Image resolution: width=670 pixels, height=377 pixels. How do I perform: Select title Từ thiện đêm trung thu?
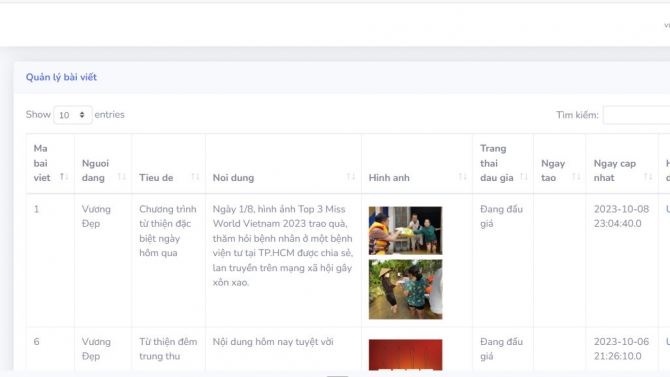(168, 349)
